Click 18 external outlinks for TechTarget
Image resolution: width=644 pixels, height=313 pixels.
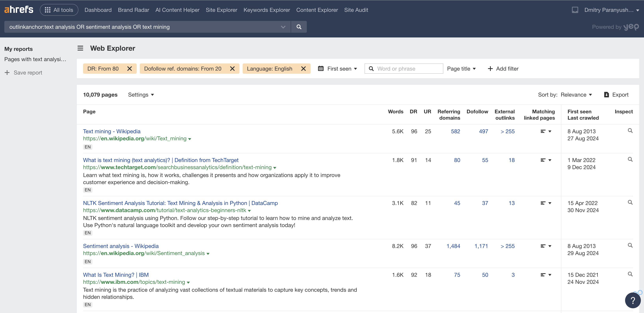[x=511, y=160]
